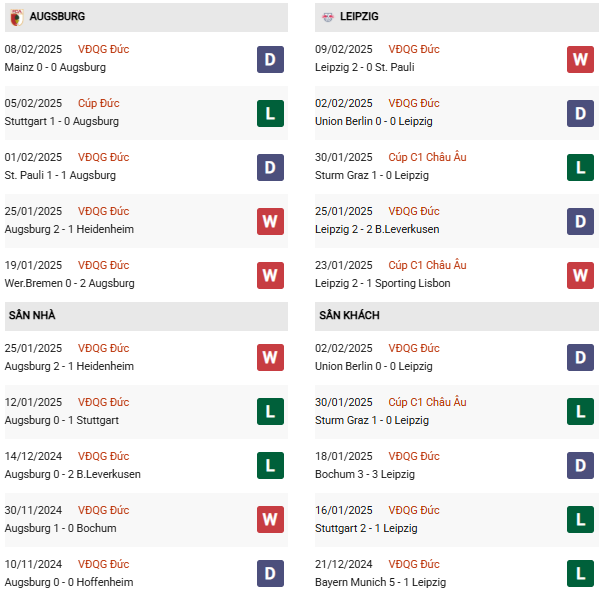Image resolution: width=600 pixels, height=595 pixels.
Task: Select the SÂN KHÁCH section header
Action: [349, 315]
